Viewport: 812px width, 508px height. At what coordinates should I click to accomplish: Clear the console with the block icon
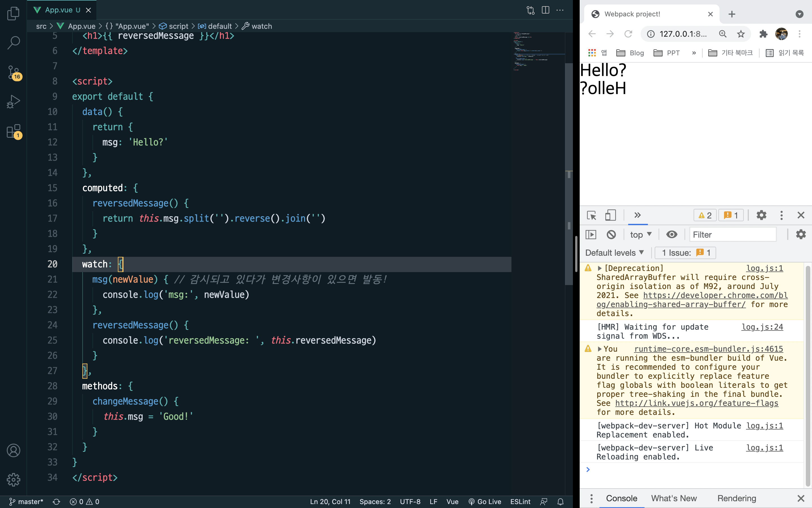[x=611, y=235]
